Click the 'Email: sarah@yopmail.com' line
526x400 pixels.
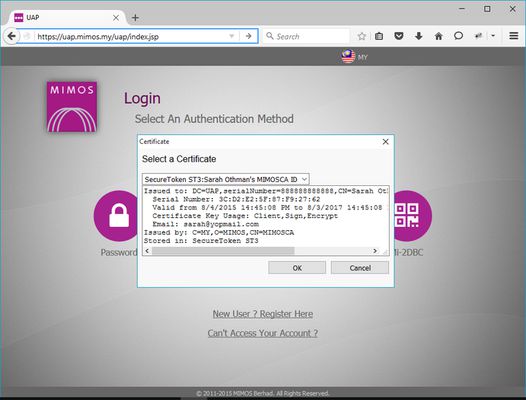click(x=205, y=224)
